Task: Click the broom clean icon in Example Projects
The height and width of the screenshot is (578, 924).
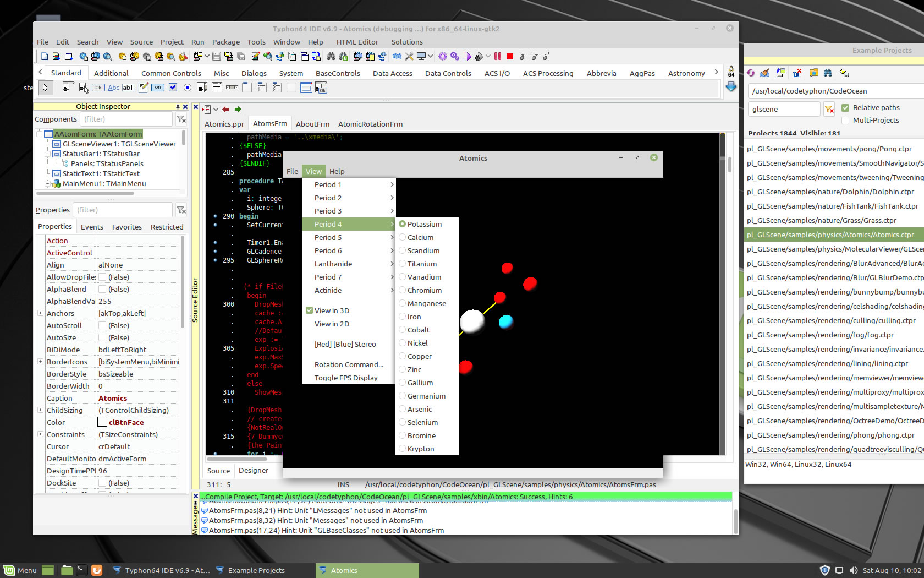Action: tap(765, 73)
